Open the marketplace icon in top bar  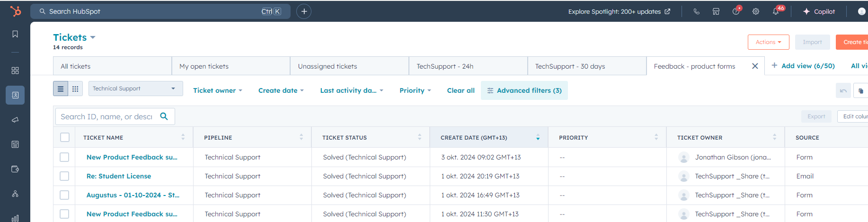tap(716, 11)
